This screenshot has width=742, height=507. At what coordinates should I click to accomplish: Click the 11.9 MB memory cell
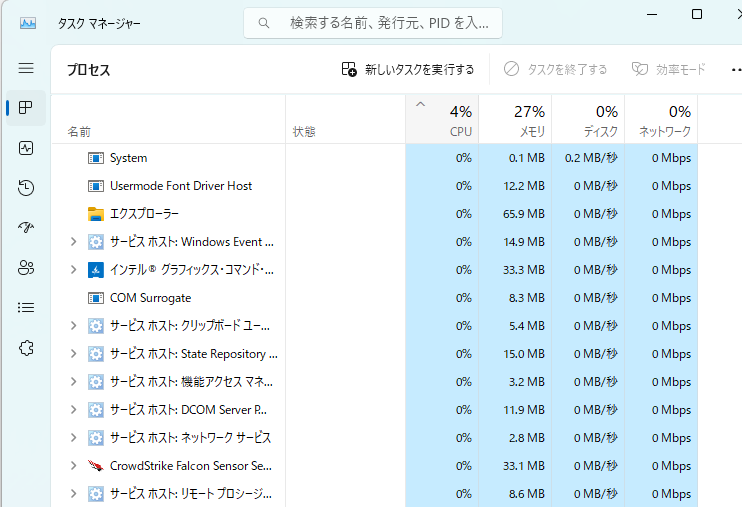pyautogui.click(x=515, y=410)
